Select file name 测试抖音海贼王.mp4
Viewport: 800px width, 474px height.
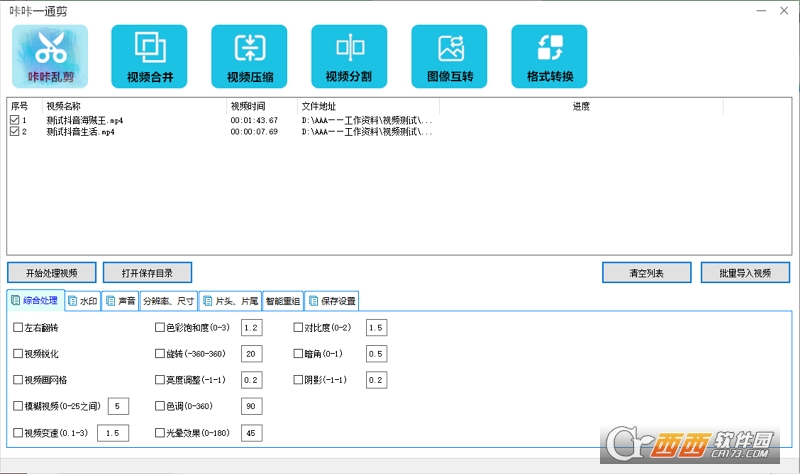85,120
